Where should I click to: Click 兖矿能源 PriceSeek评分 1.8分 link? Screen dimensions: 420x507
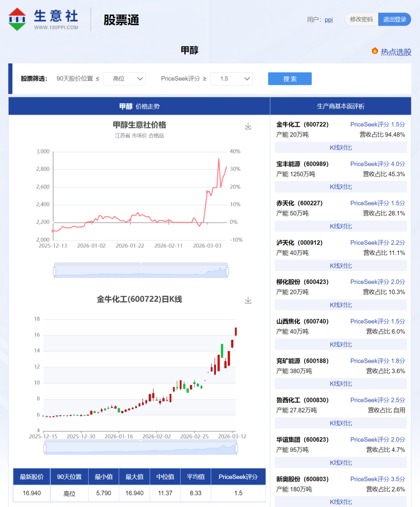[x=378, y=361]
